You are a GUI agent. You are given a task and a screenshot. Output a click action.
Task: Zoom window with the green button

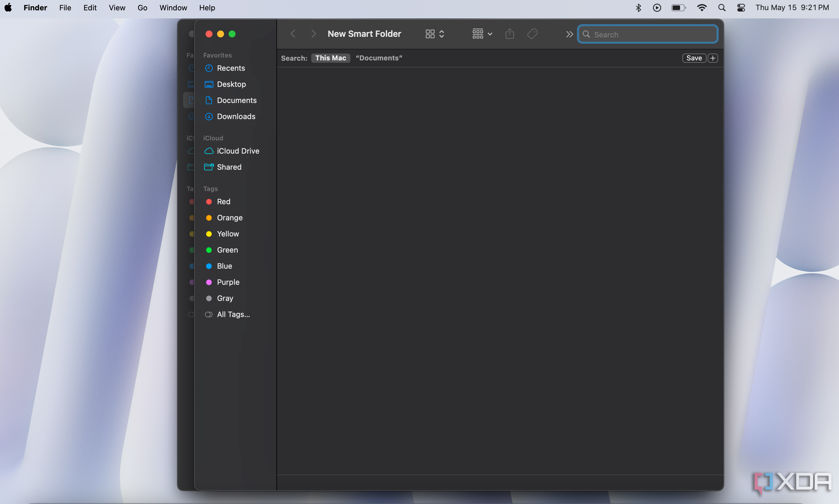click(x=232, y=34)
